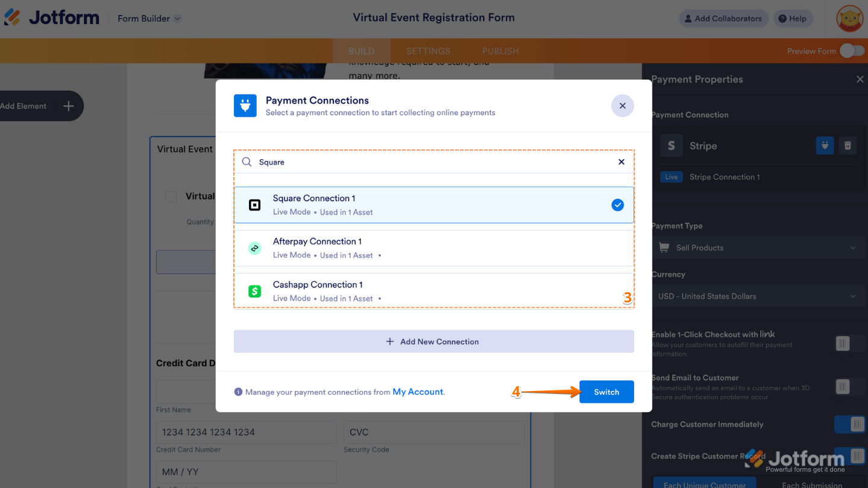Click the Jotform logo
The width and height of the screenshot is (868, 488).
[x=52, y=18]
